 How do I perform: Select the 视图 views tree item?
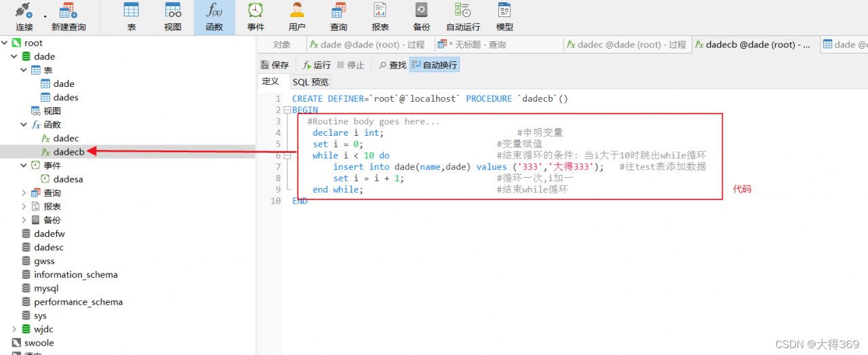click(52, 111)
